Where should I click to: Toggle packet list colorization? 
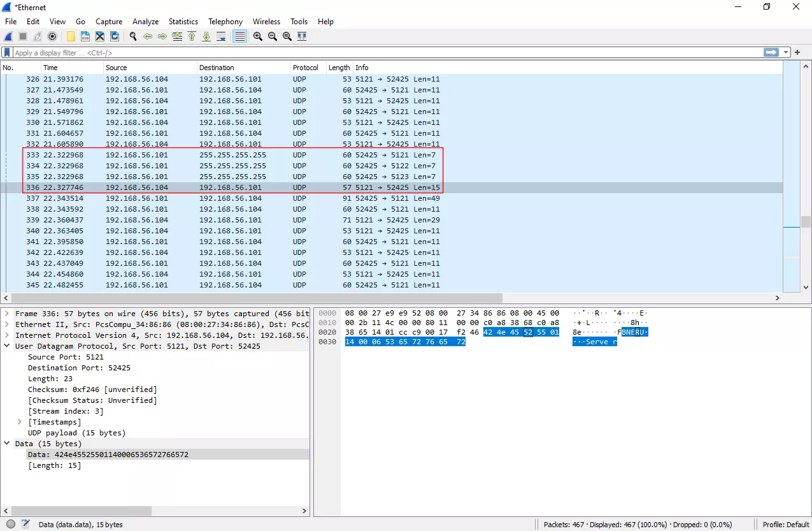[239, 36]
